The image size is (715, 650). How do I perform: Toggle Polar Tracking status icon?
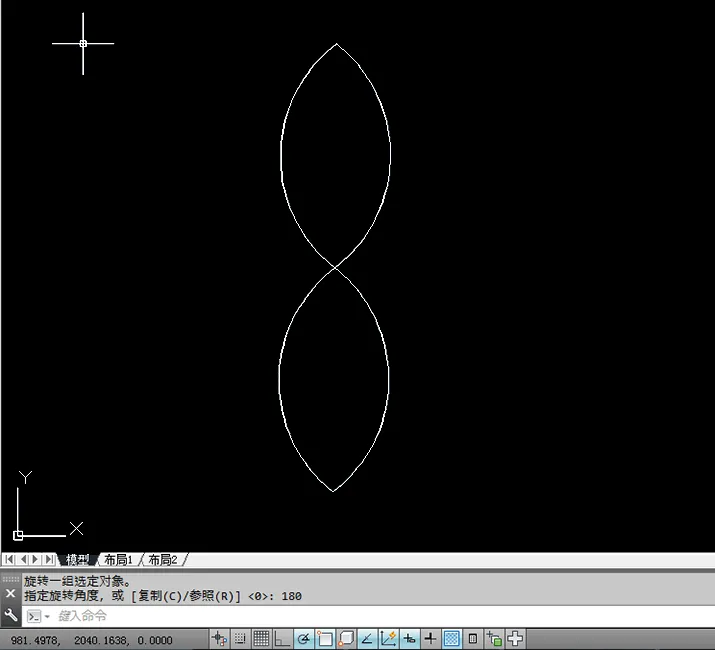304,639
